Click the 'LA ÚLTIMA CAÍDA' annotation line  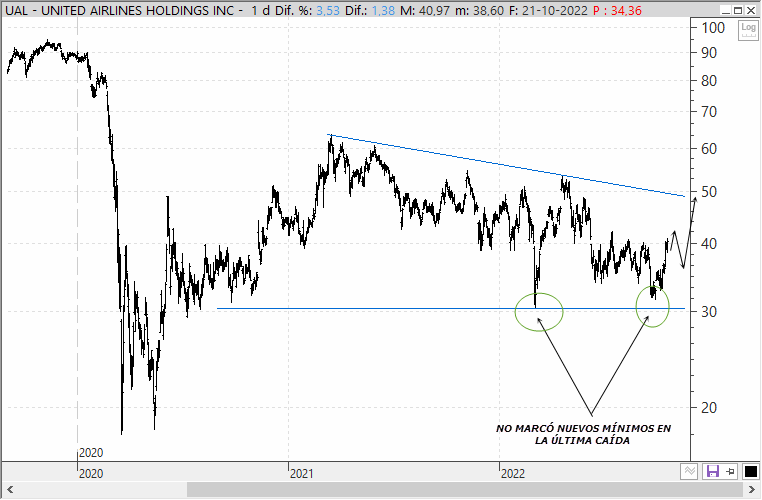582,441
